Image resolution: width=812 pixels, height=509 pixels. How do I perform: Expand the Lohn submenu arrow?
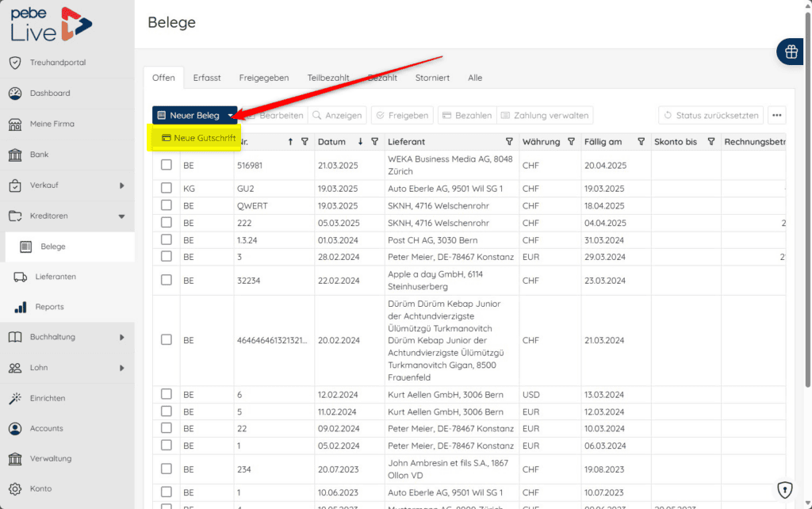click(121, 368)
